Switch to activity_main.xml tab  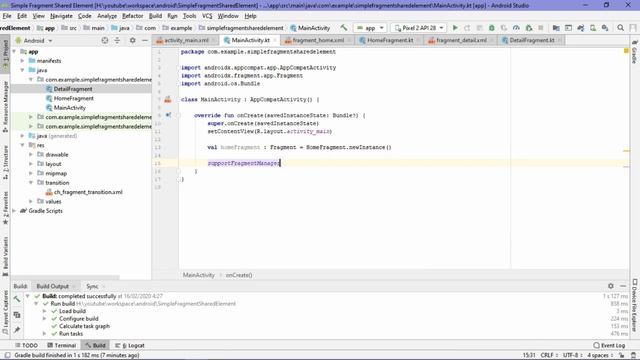186,40
